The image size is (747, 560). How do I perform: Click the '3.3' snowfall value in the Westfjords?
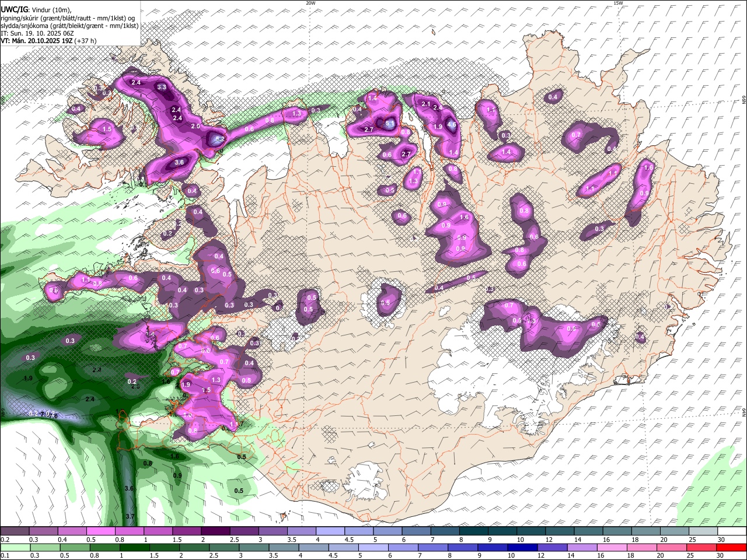[162, 87]
